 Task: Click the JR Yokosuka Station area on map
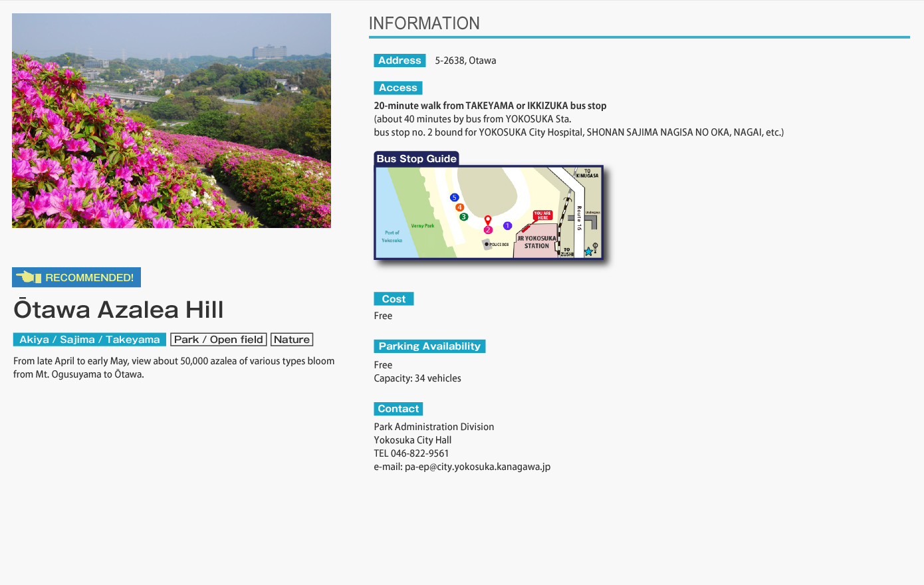pyautogui.click(x=536, y=243)
